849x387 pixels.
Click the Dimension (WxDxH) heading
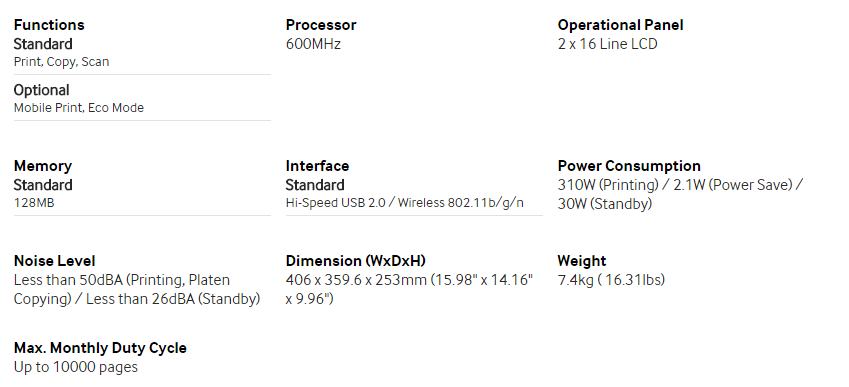[x=356, y=261]
